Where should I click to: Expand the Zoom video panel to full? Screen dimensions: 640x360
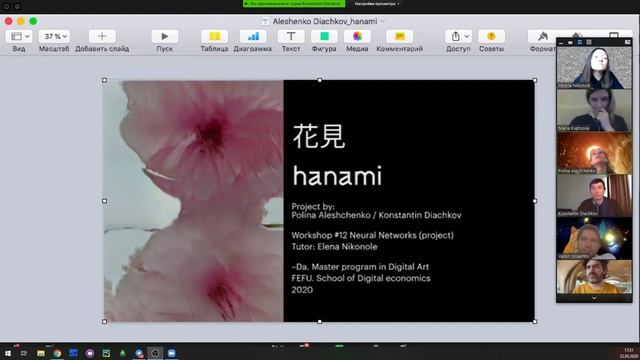point(627,42)
